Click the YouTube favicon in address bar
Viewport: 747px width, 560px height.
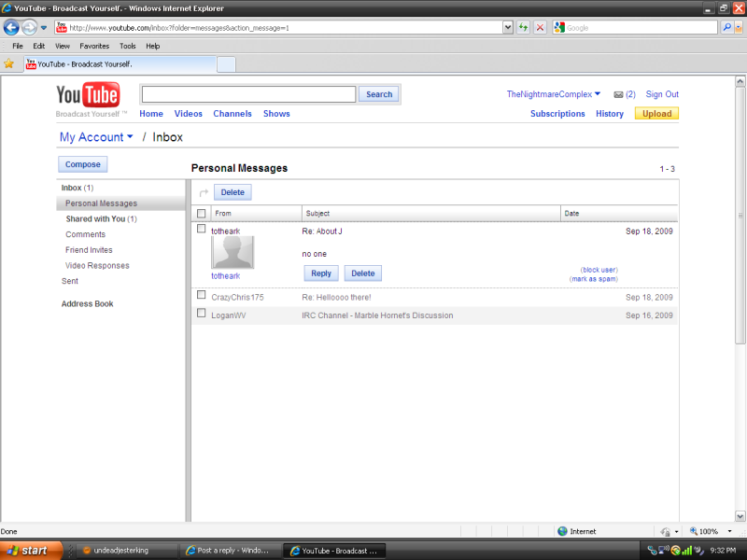pos(62,28)
